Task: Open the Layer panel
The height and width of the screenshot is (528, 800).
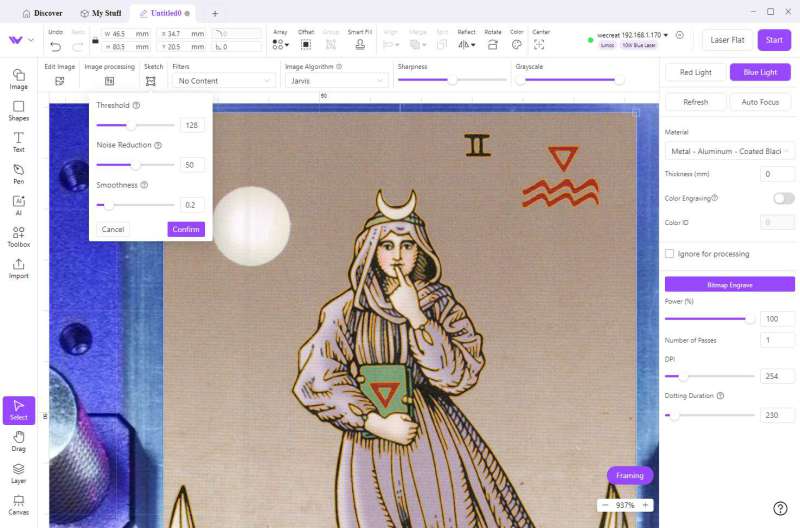Action: [18, 473]
